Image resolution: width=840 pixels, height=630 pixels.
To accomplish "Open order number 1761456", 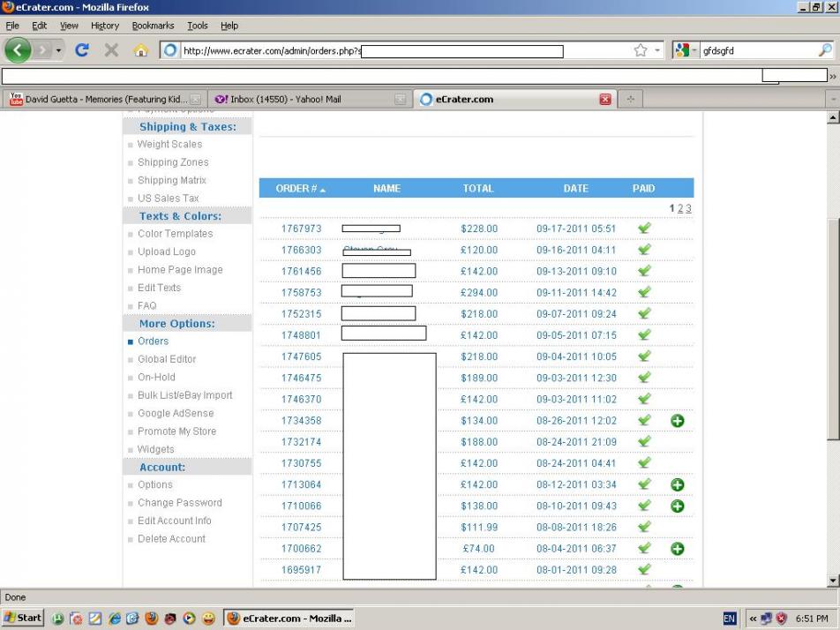I will coord(301,272).
